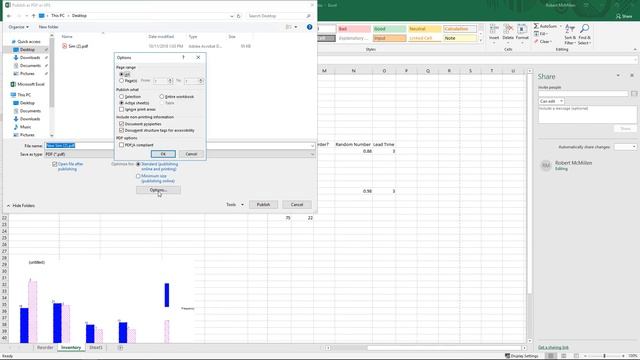Click OK in the Options dialog

[163, 154]
